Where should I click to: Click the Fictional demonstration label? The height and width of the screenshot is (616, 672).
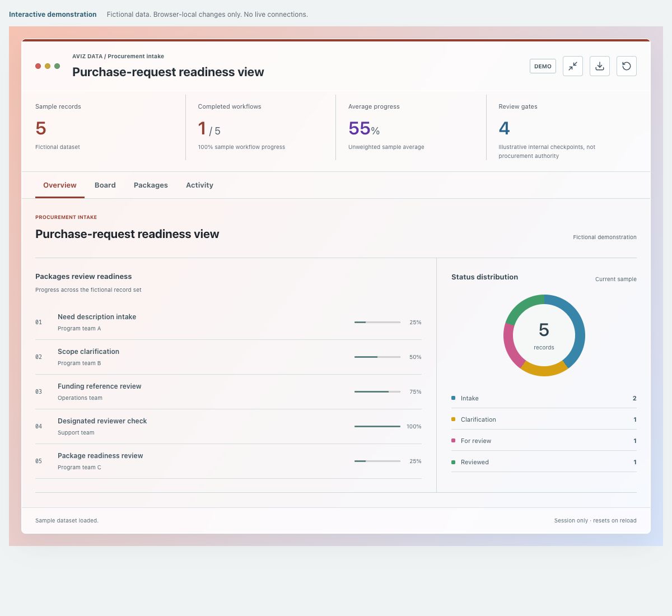pyautogui.click(x=605, y=237)
